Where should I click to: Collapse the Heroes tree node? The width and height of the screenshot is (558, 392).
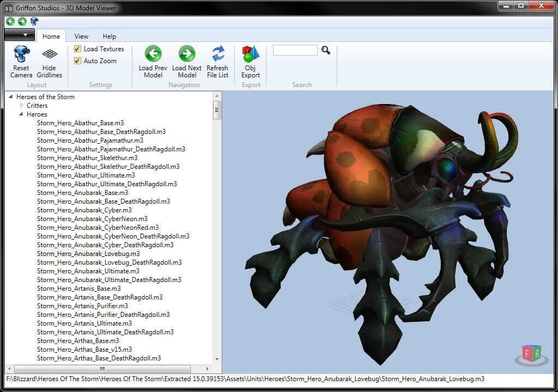click(x=21, y=114)
